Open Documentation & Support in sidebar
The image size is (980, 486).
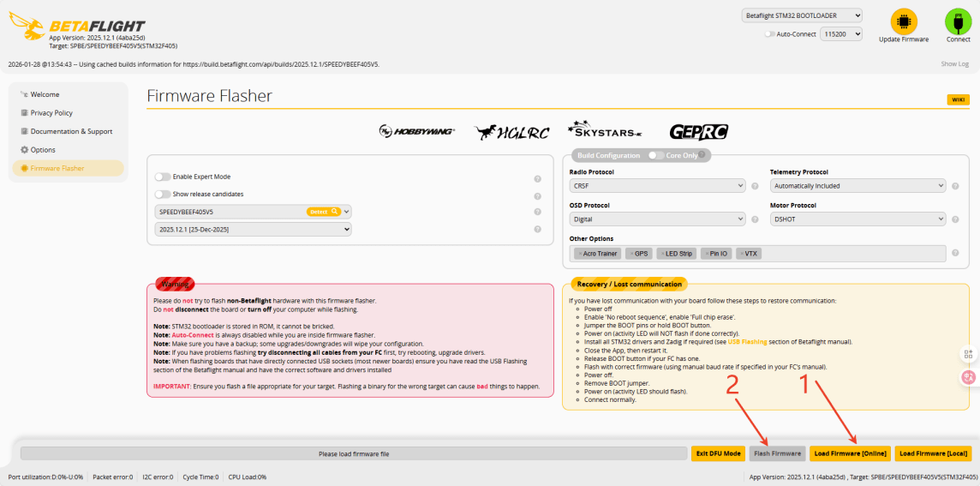pyautogui.click(x=71, y=131)
